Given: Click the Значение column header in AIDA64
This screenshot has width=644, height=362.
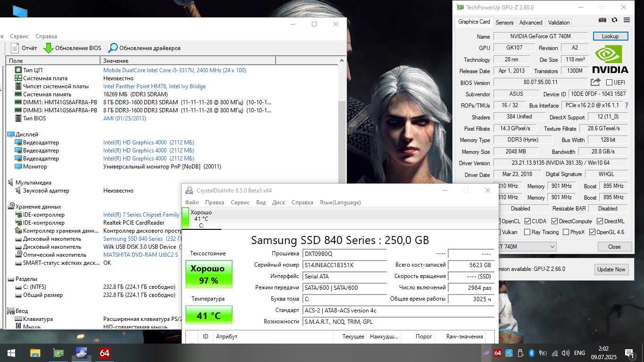Looking at the screenshot, I should click(x=188, y=60).
